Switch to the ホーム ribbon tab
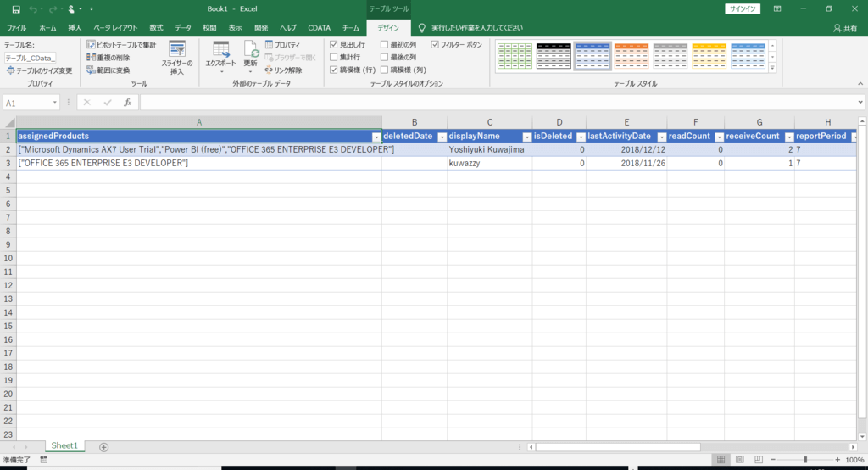868x470 pixels. pos(47,28)
